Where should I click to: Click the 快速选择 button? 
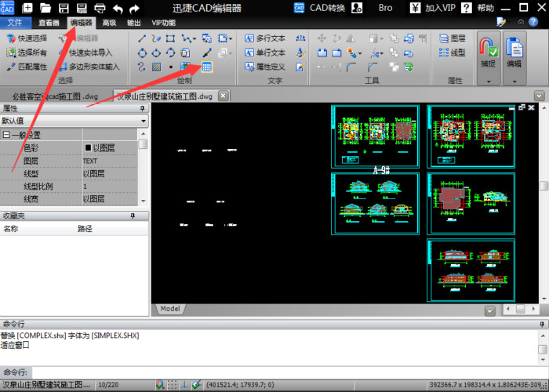27,38
